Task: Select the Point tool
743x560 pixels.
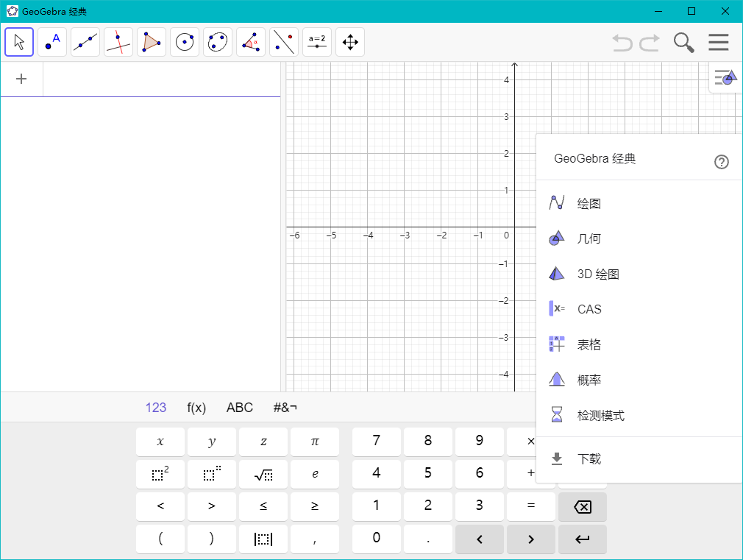Action: 52,42
